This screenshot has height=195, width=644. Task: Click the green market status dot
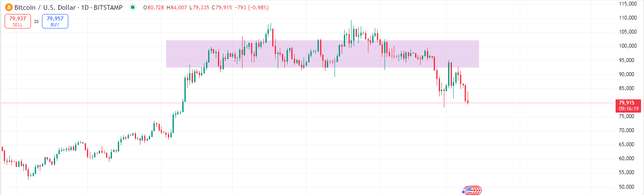pos(134,7)
